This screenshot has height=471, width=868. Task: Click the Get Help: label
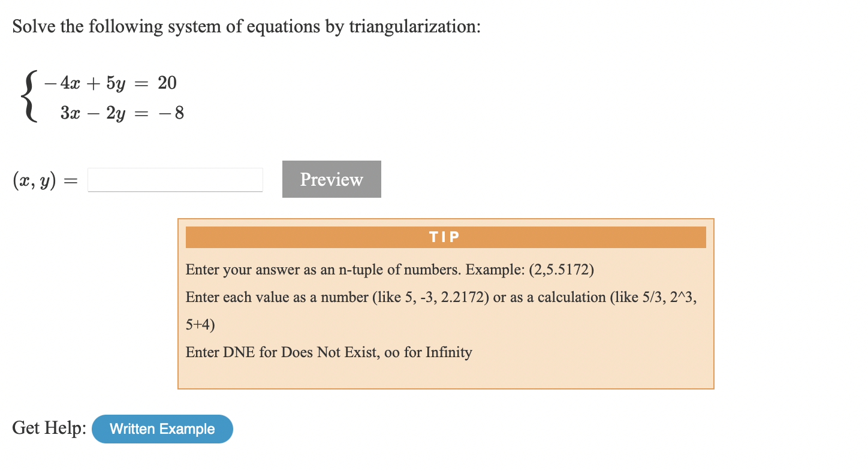coord(48,428)
